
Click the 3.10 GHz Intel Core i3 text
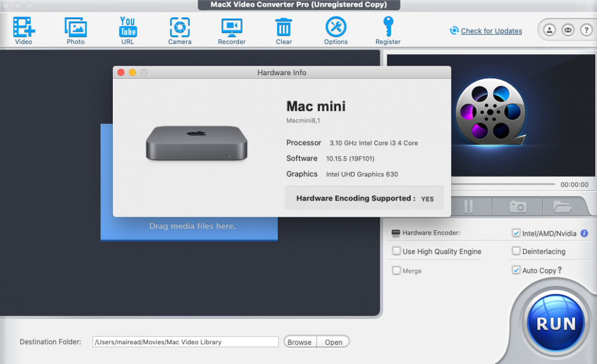click(x=374, y=143)
